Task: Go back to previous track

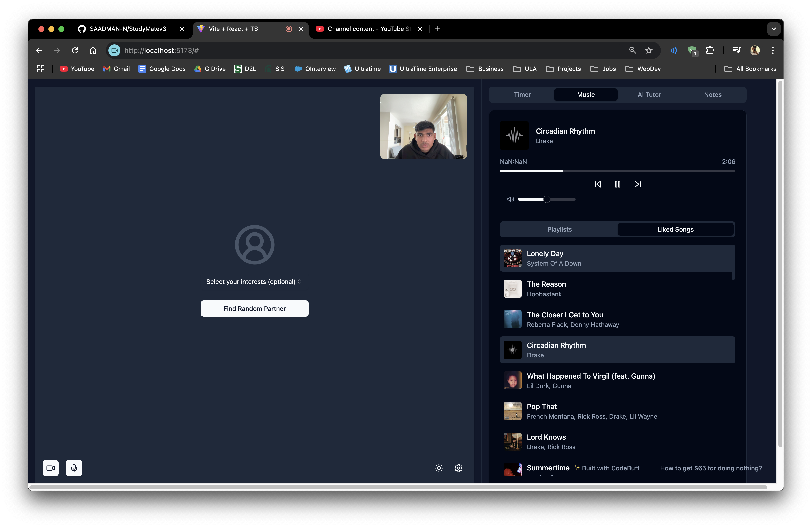Action: coord(598,184)
